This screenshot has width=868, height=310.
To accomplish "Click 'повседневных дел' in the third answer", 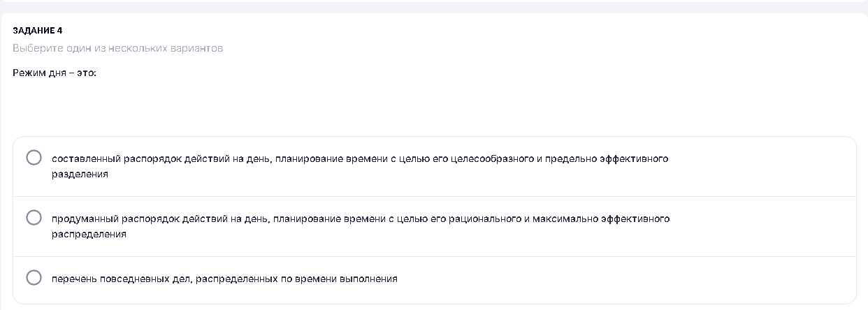I will tap(142, 279).
